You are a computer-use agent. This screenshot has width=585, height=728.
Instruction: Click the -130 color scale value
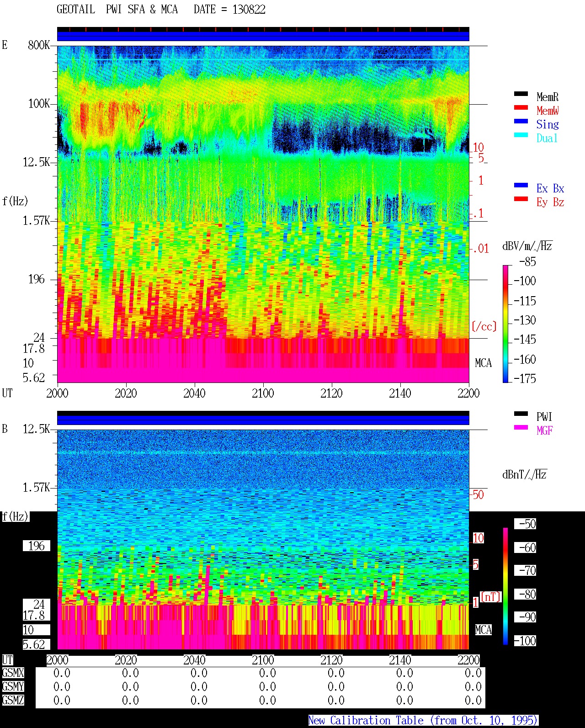(x=525, y=320)
